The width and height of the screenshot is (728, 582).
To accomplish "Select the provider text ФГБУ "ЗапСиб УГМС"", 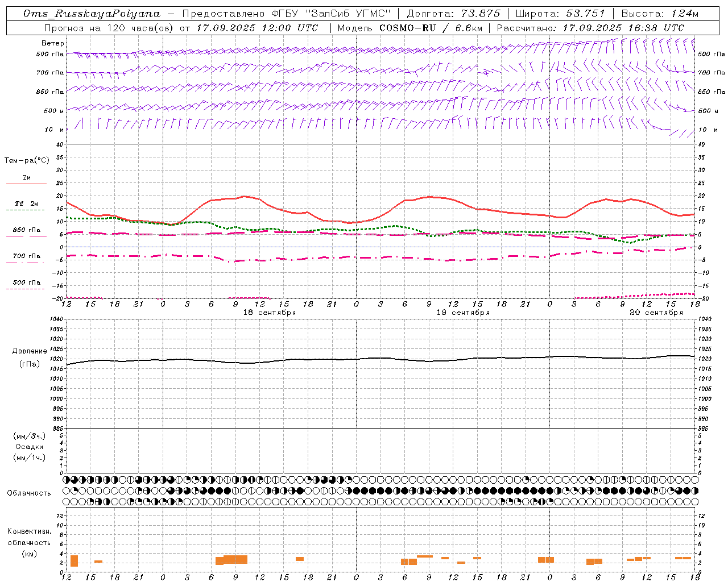I will tap(330, 14).
